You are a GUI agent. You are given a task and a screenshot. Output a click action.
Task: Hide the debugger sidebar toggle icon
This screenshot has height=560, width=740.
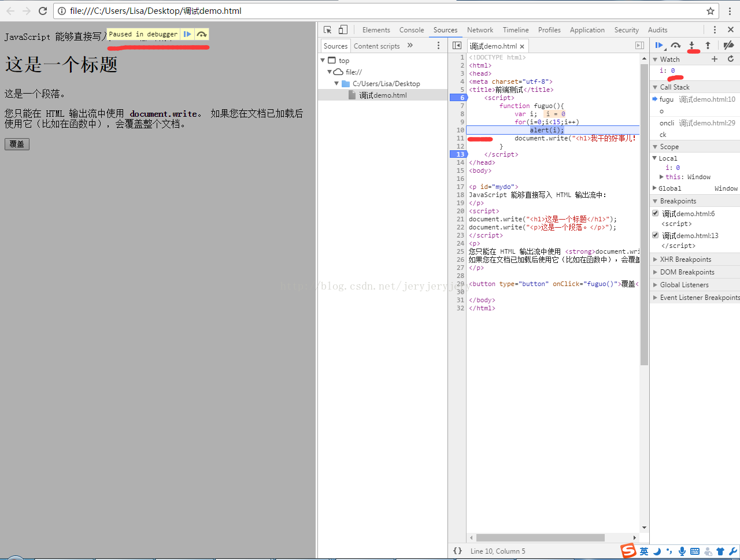coord(639,45)
